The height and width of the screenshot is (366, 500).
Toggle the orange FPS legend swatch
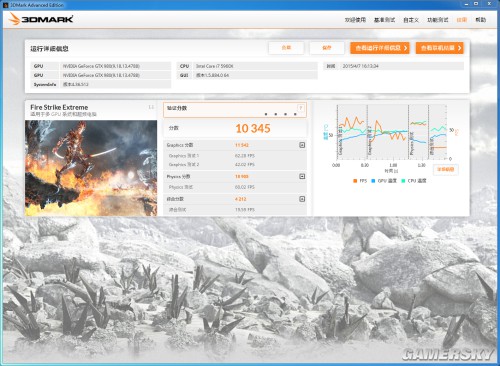pyautogui.click(x=355, y=181)
